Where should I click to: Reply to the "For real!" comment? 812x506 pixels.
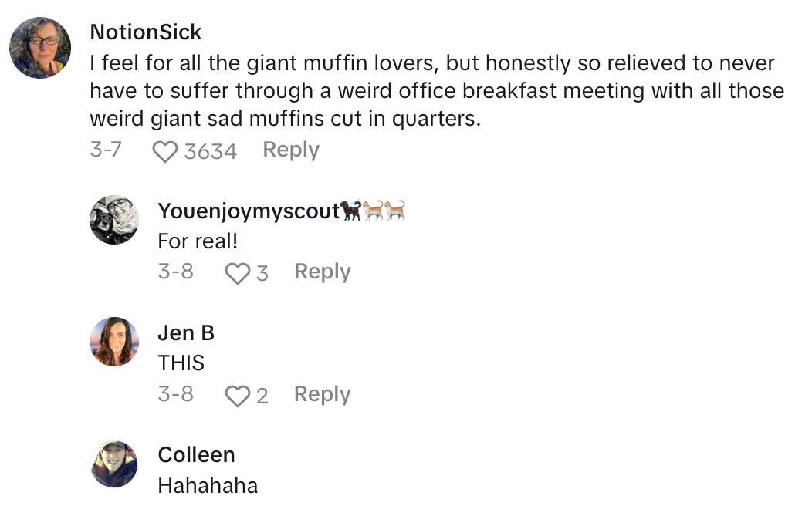point(322,272)
